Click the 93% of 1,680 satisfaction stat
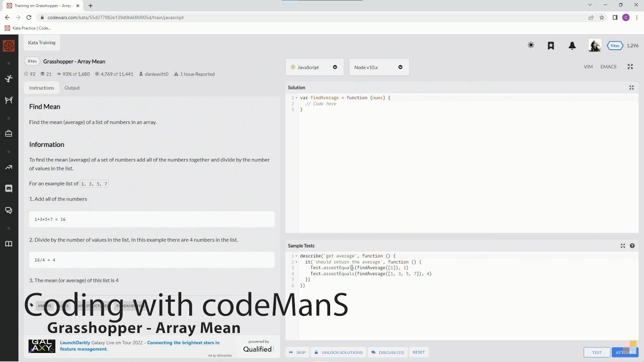 [73, 74]
